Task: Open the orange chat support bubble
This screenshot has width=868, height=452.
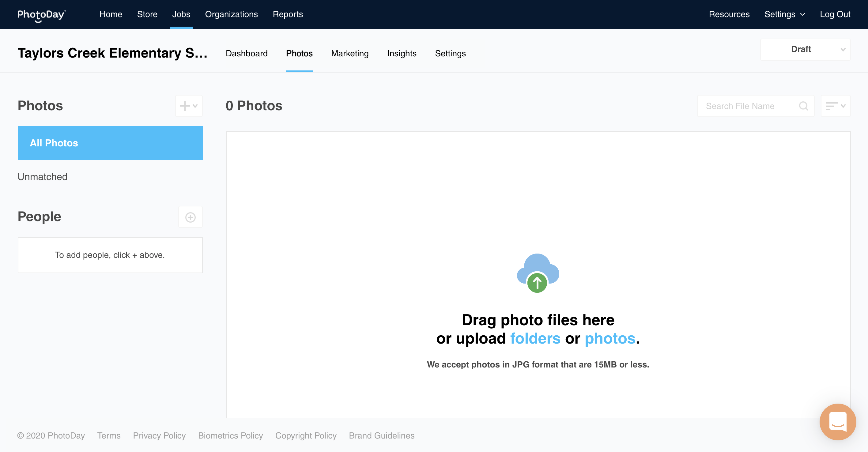Action: [x=838, y=422]
